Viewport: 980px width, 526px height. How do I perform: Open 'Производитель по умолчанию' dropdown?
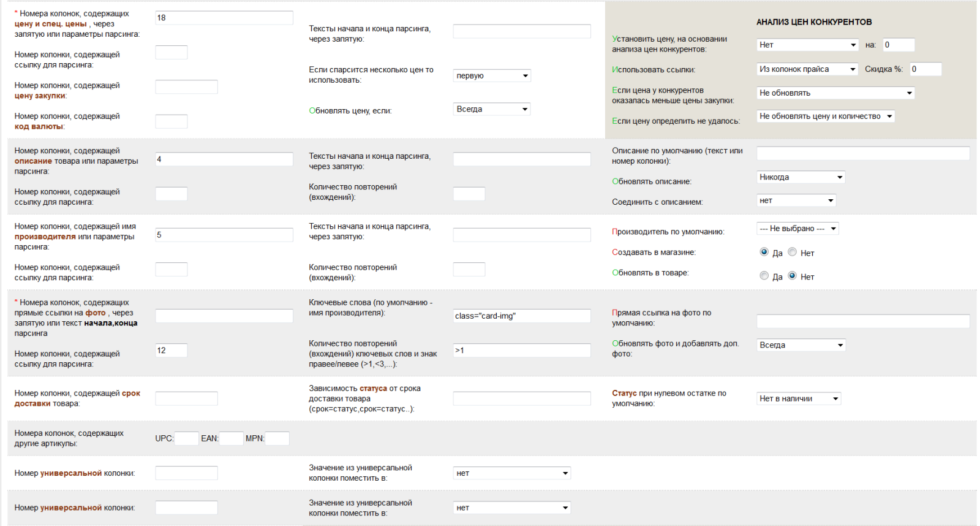click(797, 229)
